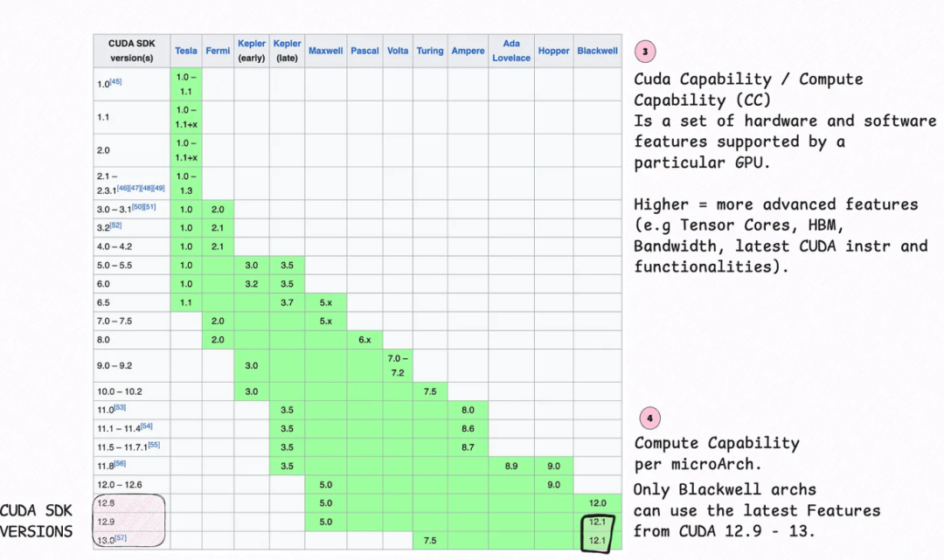Click the Kepler (late) header link
The image size is (944, 560).
coord(288,44)
